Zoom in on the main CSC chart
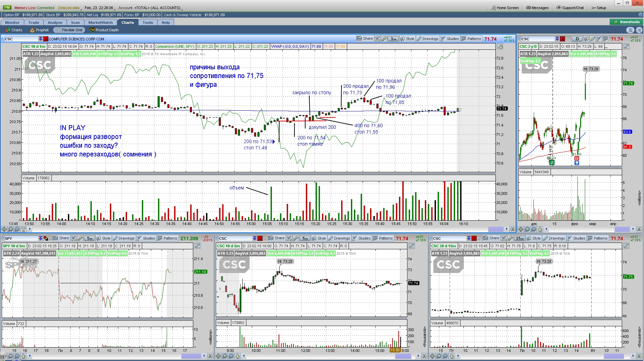Image resolution: width=644 pixels, height=361 pixels. tap(11, 229)
